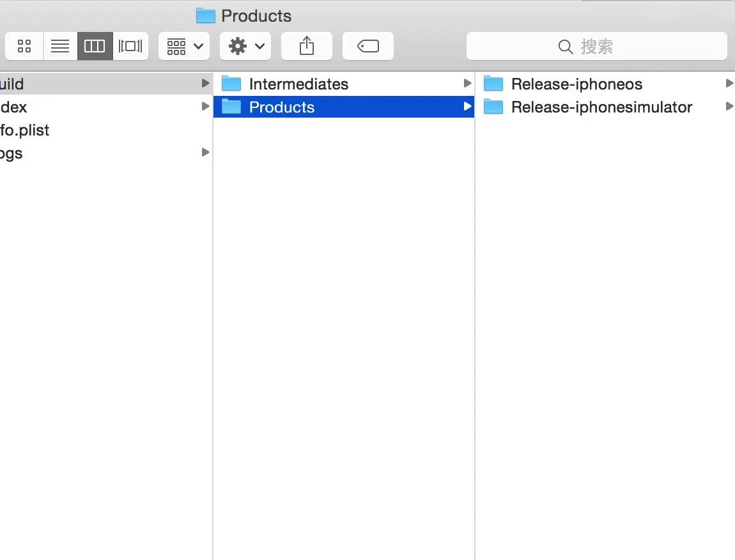
Task: Expand arrow next to Intermediates
Action: coord(467,84)
